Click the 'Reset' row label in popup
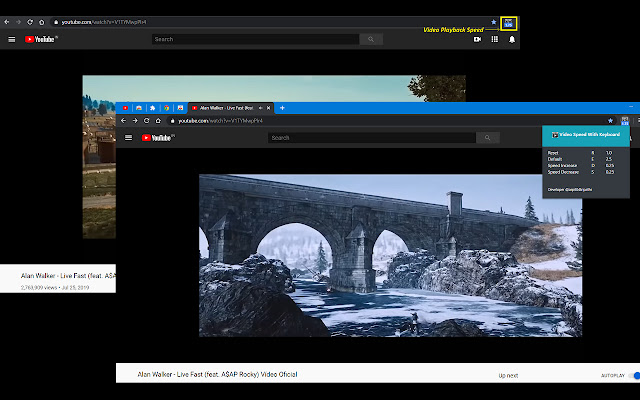The height and width of the screenshot is (400, 640). pyautogui.click(x=553, y=153)
